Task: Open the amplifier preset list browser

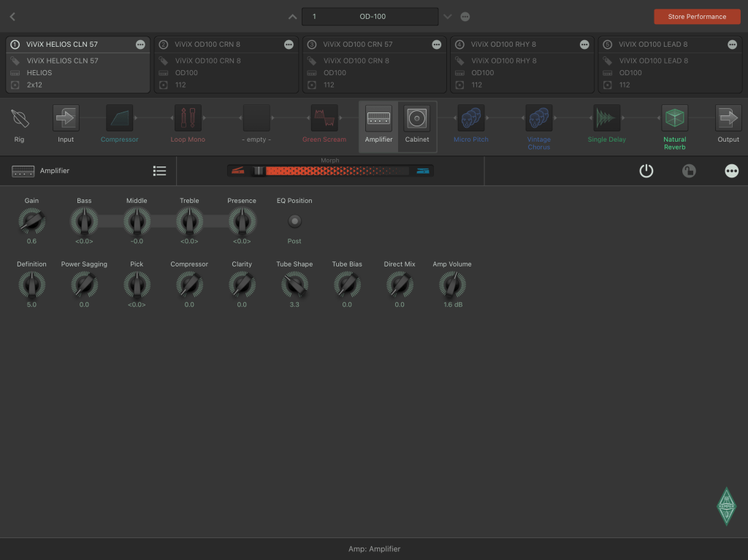Action: click(x=159, y=171)
